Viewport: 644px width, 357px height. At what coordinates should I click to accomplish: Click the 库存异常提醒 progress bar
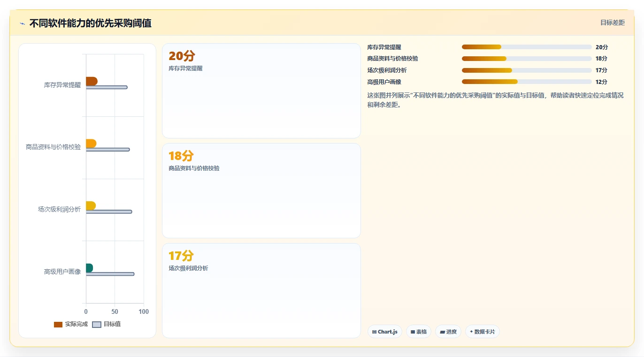click(527, 47)
